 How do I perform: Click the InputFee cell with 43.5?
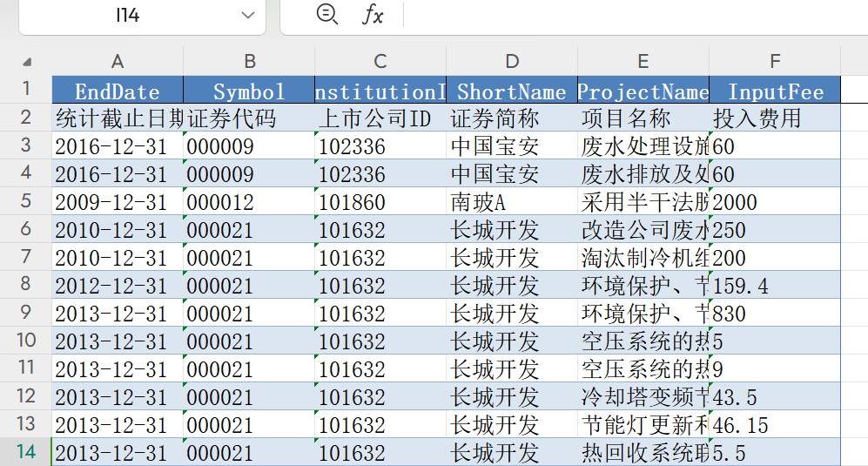pos(775,396)
